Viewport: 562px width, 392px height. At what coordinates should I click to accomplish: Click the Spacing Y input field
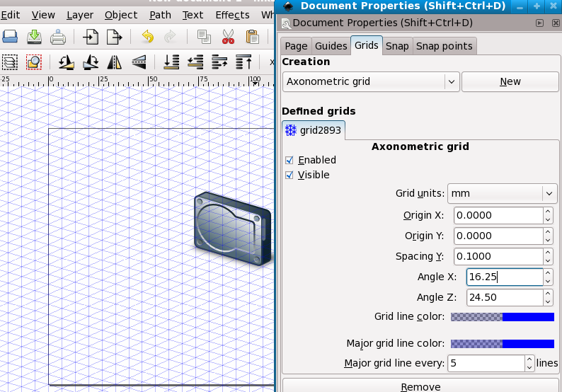tap(498, 257)
